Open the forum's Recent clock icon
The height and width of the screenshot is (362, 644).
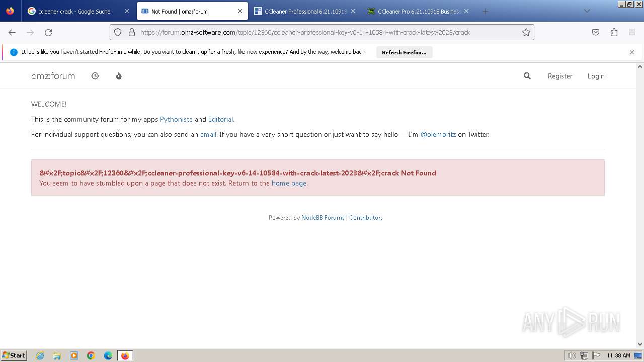[x=95, y=76]
